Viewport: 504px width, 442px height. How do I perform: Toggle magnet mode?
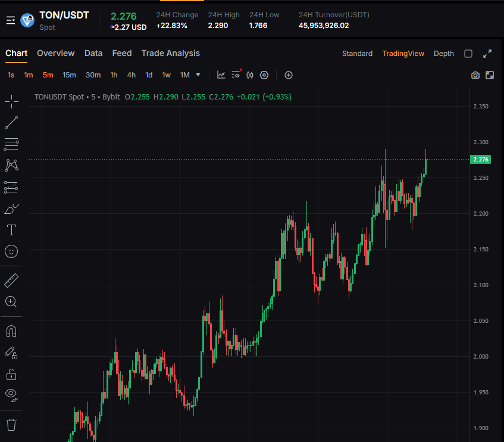tap(11, 331)
